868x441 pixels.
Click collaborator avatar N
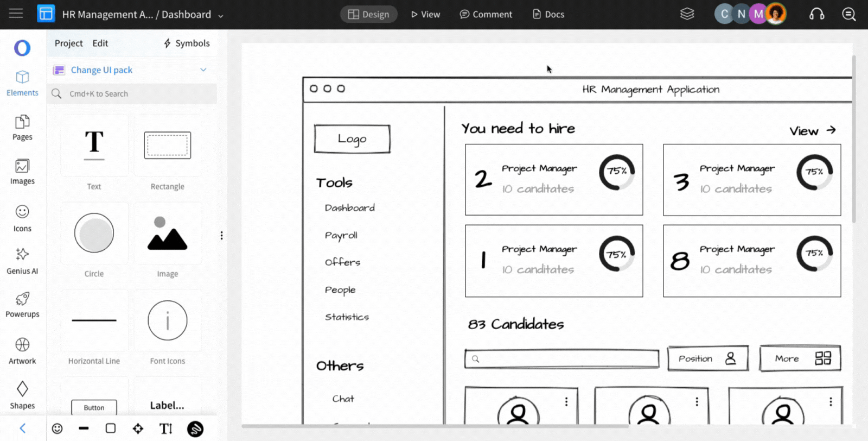741,14
